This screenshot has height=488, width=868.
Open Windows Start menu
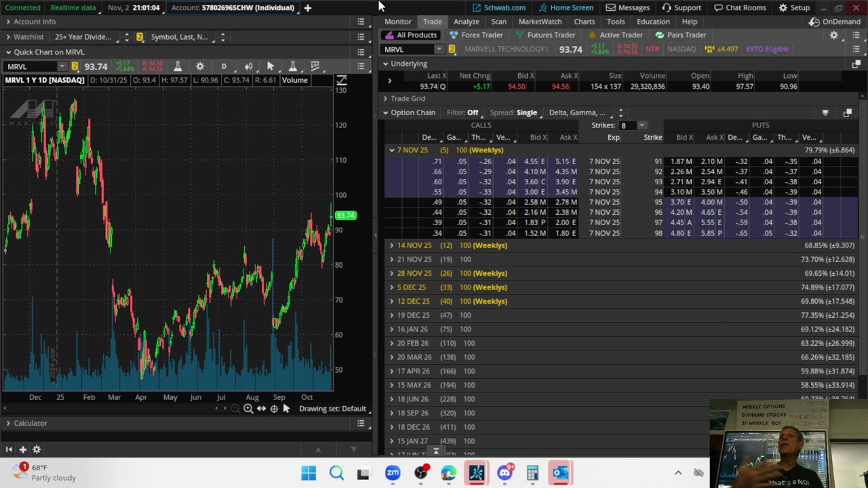(x=309, y=473)
